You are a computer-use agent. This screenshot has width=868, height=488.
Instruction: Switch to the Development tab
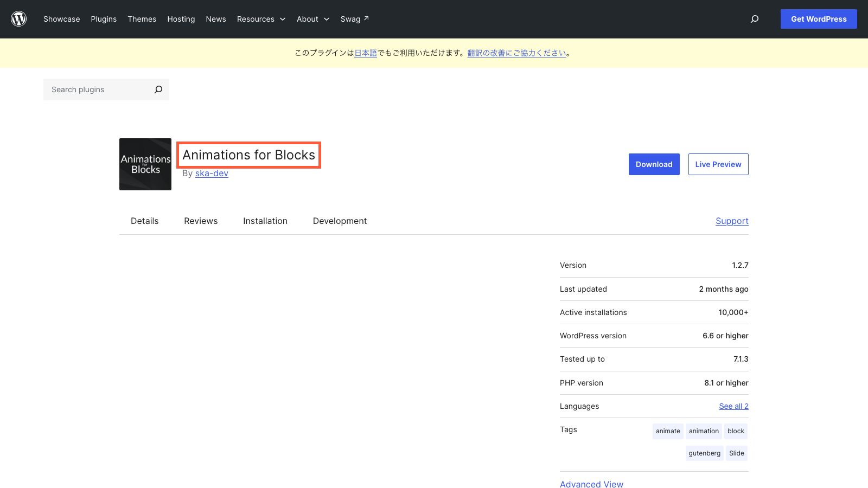click(340, 221)
